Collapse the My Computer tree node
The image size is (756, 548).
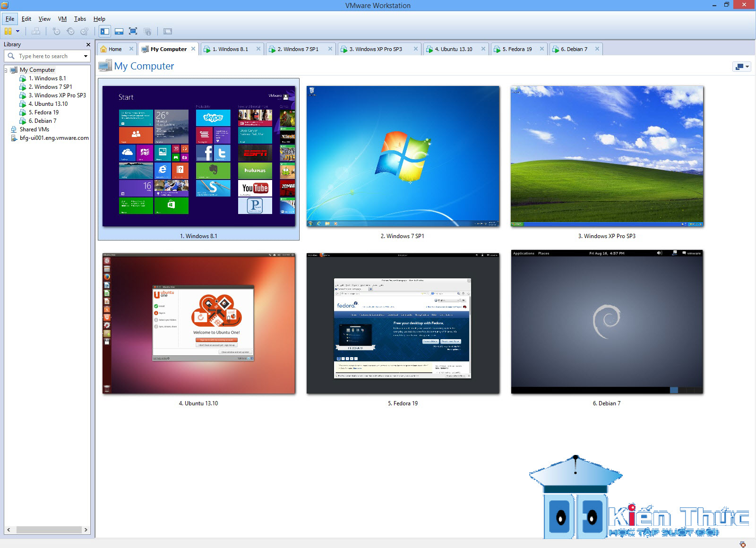coord(6,70)
